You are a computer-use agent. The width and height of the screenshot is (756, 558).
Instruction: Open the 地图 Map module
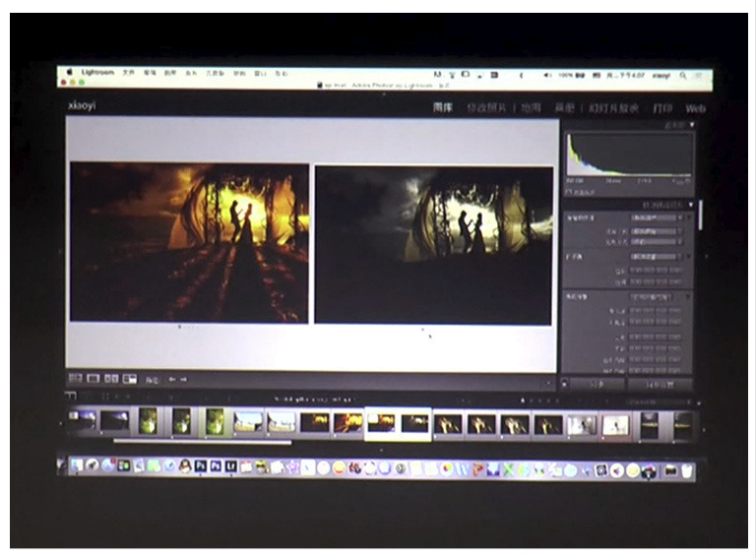pyautogui.click(x=531, y=108)
